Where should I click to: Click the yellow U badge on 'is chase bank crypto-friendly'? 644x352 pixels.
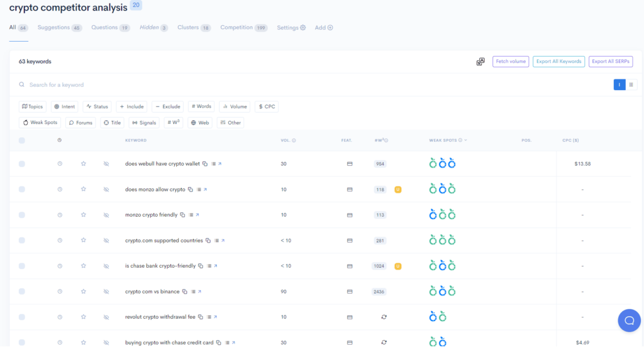[397, 266]
